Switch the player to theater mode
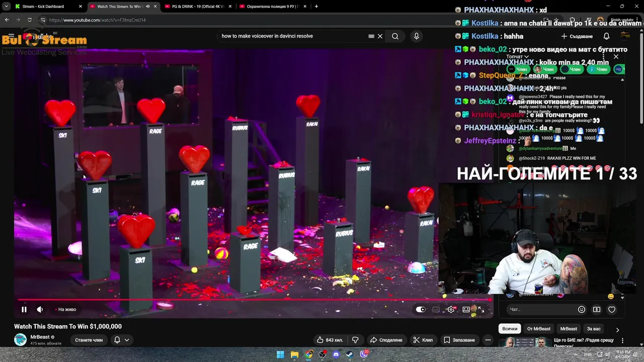The height and width of the screenshot is (362, 644). pos(466,309)
